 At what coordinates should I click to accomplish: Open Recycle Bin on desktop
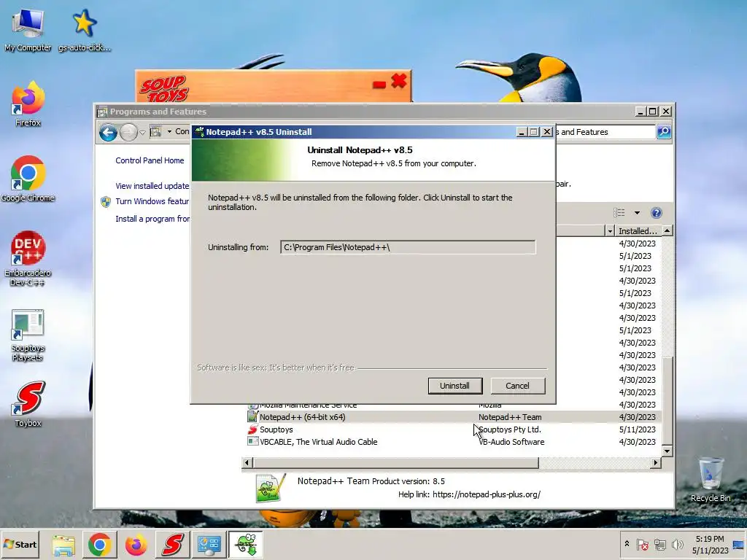point(711,479)
